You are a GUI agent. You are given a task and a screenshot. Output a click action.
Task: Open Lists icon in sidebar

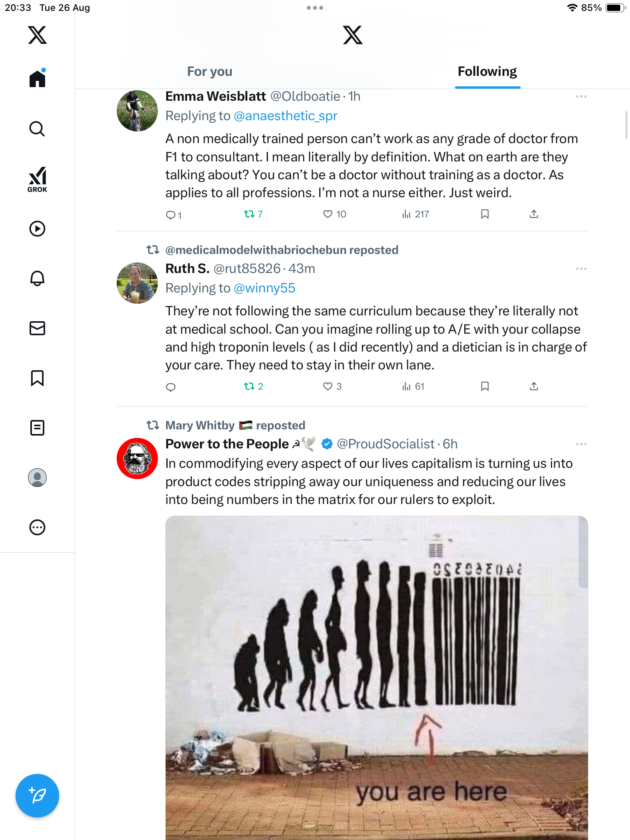point(37,428)
